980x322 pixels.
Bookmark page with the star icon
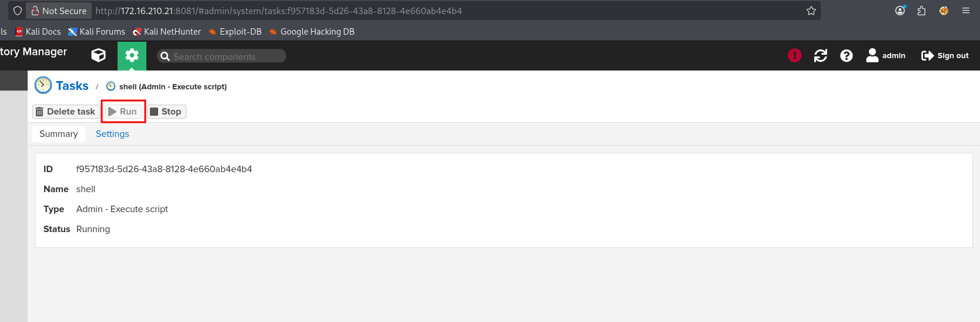point(811,11)
